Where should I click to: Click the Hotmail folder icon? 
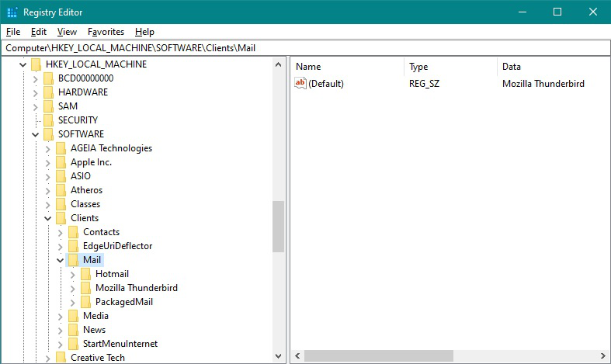(85, 274)
